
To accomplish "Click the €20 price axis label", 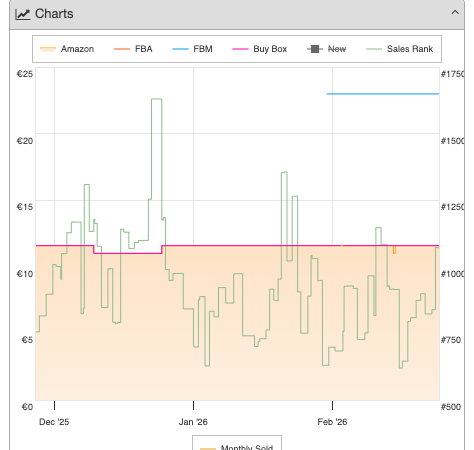I will point(25,141).
